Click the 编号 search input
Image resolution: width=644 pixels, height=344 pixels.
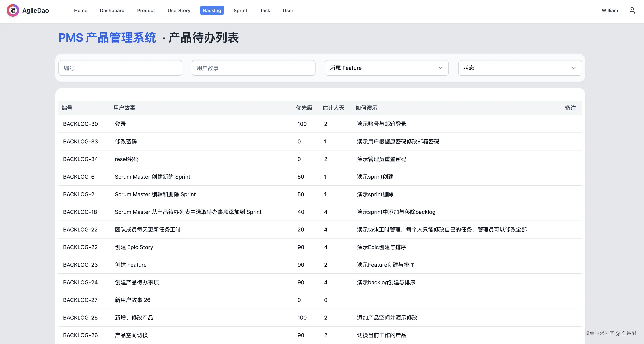pyautogui.click(x=120, y=68)
